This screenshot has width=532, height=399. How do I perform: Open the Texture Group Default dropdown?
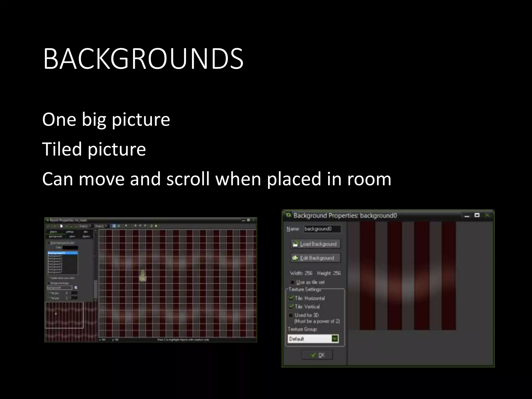click(x=335, y=339)
